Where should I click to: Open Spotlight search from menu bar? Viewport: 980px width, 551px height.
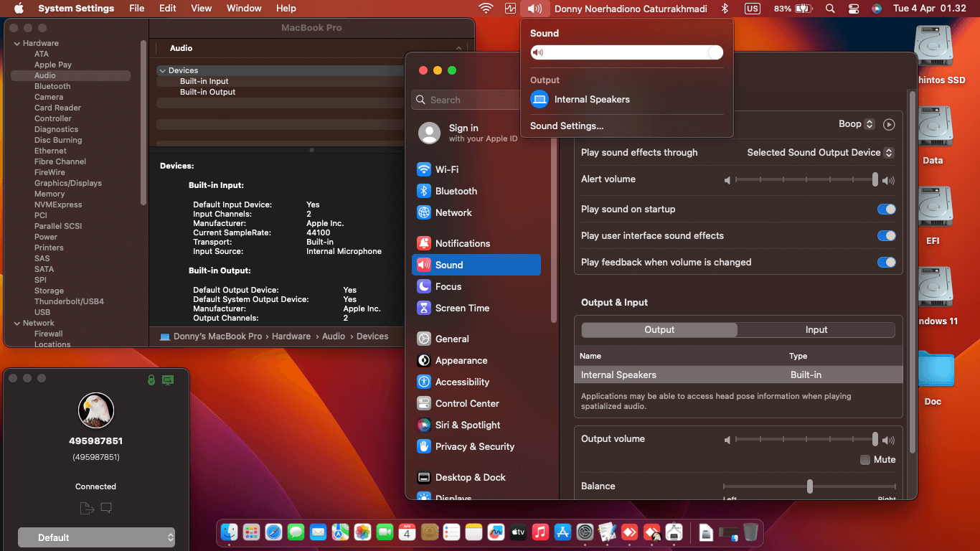click(830, 9)
